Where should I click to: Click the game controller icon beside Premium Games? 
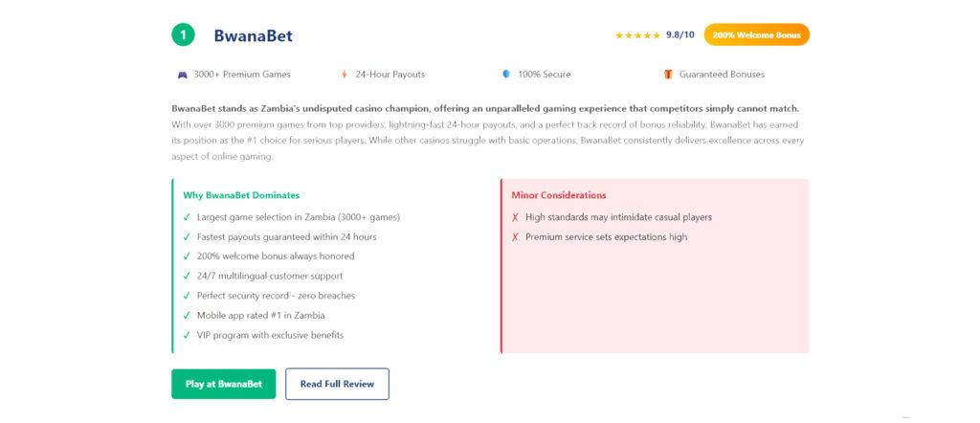click(182, 75)
